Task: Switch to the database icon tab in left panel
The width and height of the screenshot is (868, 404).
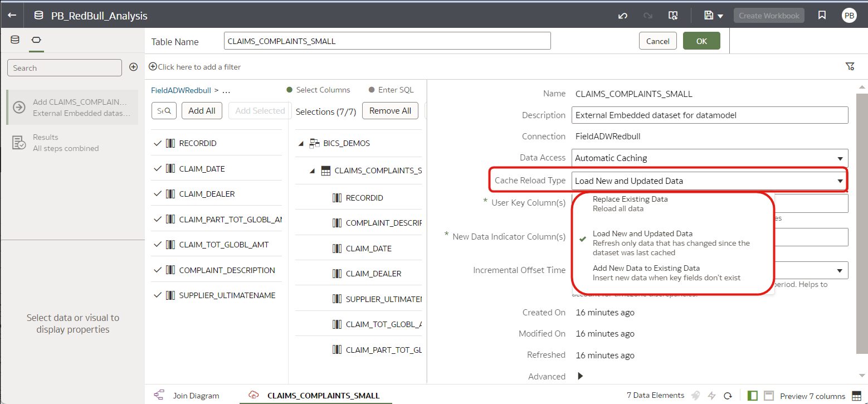Action: click(x=15, y=40)
